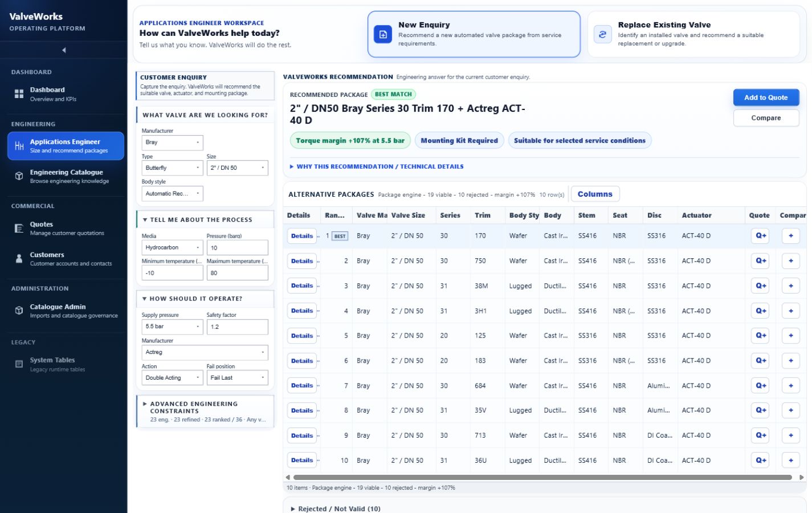Collapse the sidebar with the arrow icon
Image resolution: width=812 pixels, height=513 pixels.
(64, 50)
